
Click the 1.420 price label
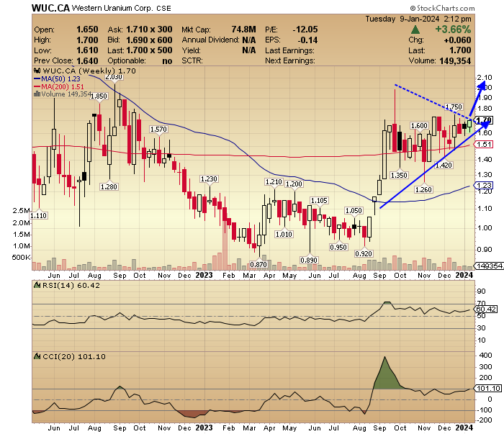coord(444,165)
